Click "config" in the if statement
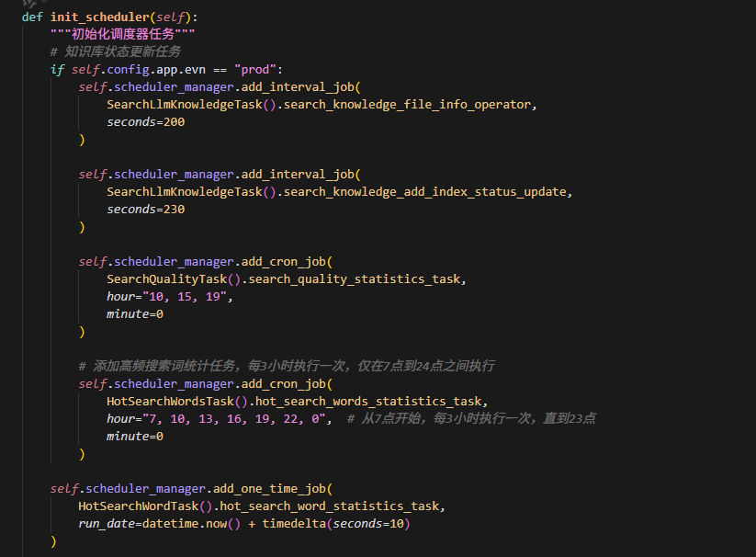756x557 pixels. (x=129, y=70)
